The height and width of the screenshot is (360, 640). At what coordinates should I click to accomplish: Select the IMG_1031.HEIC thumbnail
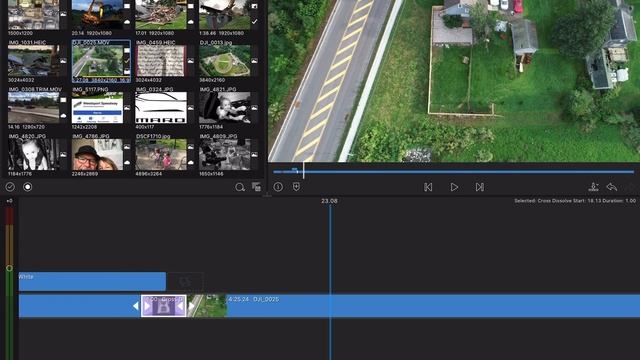[33, 60]
